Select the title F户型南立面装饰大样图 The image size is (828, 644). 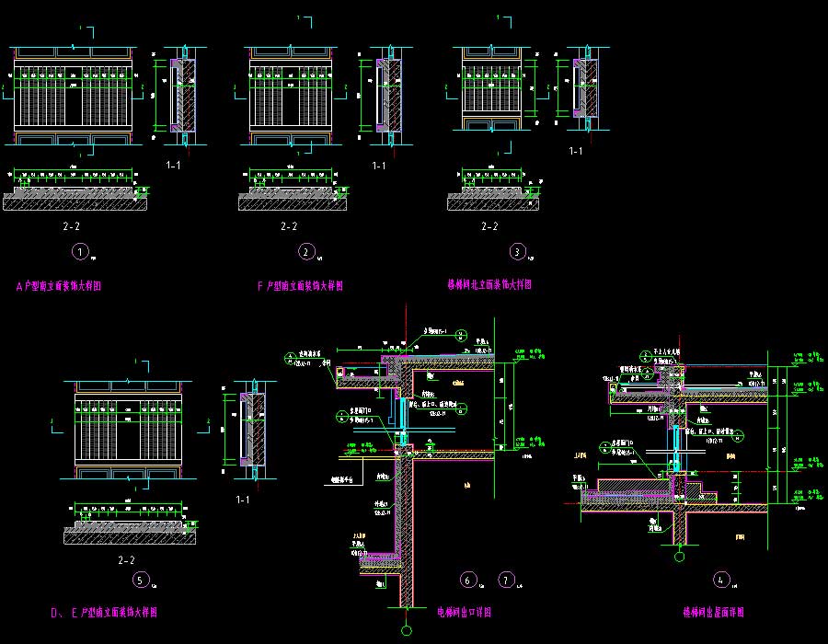tap(300, 286)
